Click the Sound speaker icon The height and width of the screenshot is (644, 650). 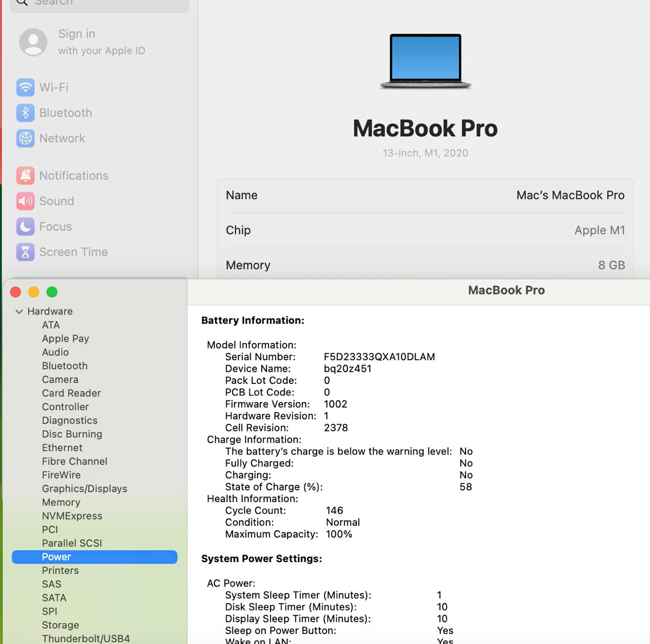tap(25, 201)
